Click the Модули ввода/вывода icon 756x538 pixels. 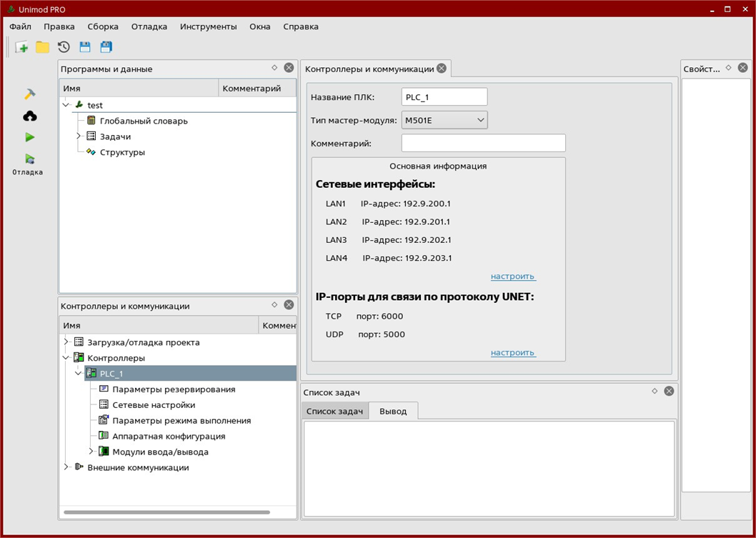104,452
